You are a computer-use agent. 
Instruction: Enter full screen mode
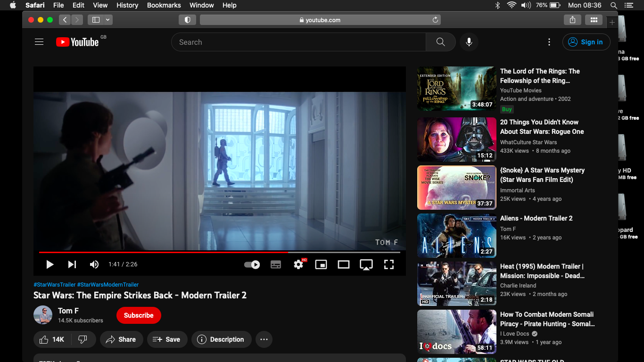389,264
